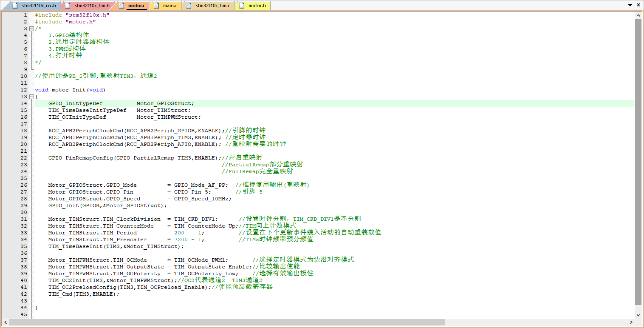The width and height of the screenshot is (644, 328).
Task: Click TIM_TimeBaseInitTypeDef on line 15
Action: [x=87, y=110]
